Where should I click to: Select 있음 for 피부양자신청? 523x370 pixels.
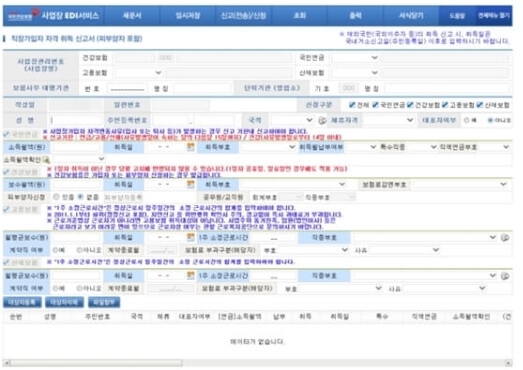click(x=56, y=197)
